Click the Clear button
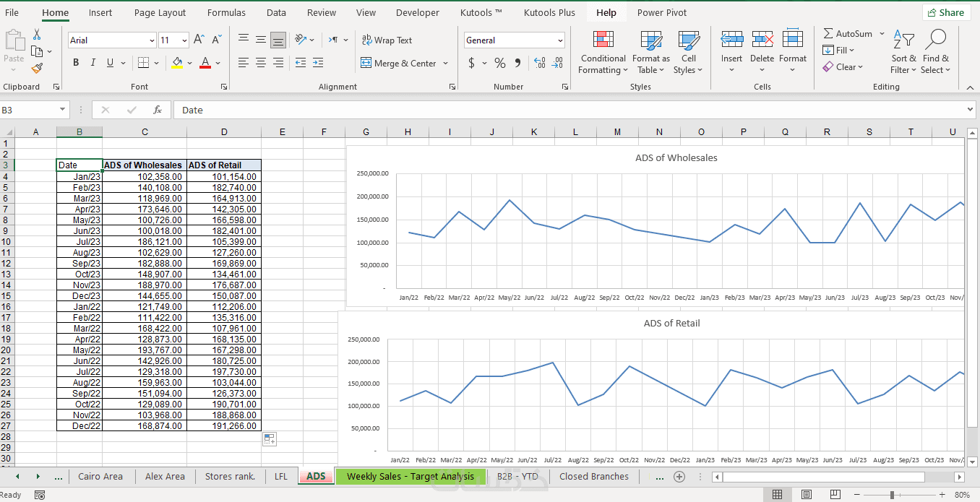 click(842, 66)
